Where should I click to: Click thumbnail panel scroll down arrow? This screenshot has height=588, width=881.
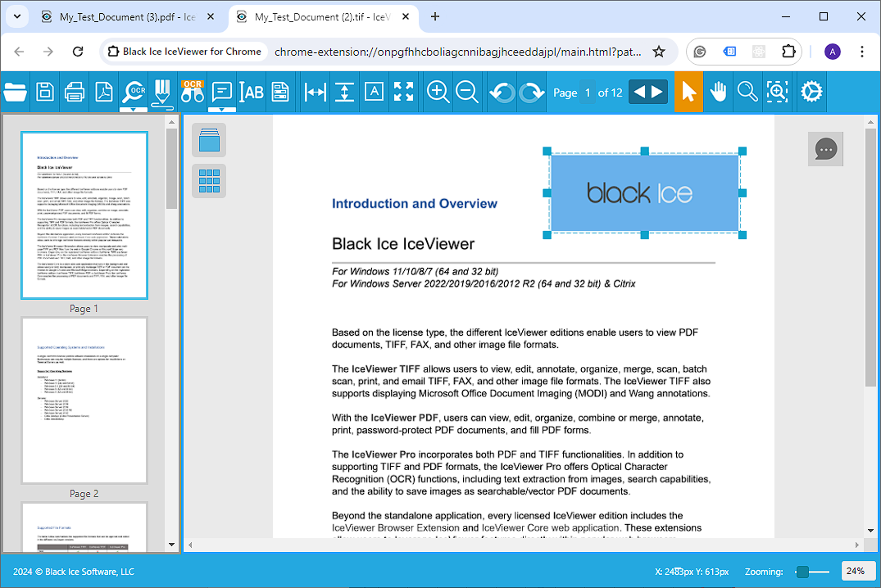171,545
